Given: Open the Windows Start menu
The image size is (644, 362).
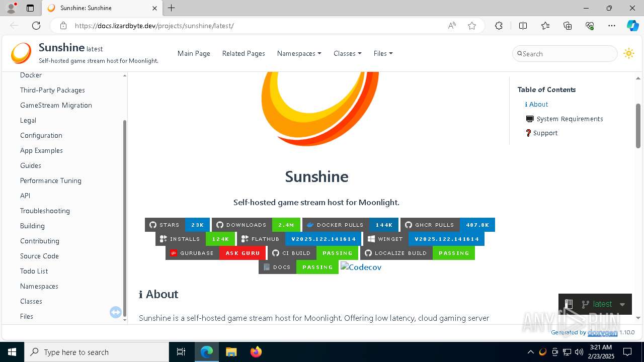Looking at the screenshot, I should [x=12, y=352].
